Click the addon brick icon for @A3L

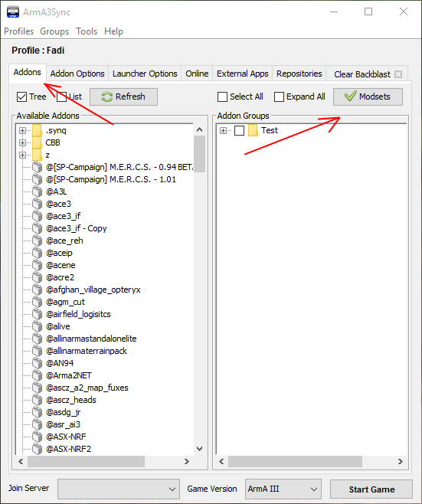(x=38, y=192)
